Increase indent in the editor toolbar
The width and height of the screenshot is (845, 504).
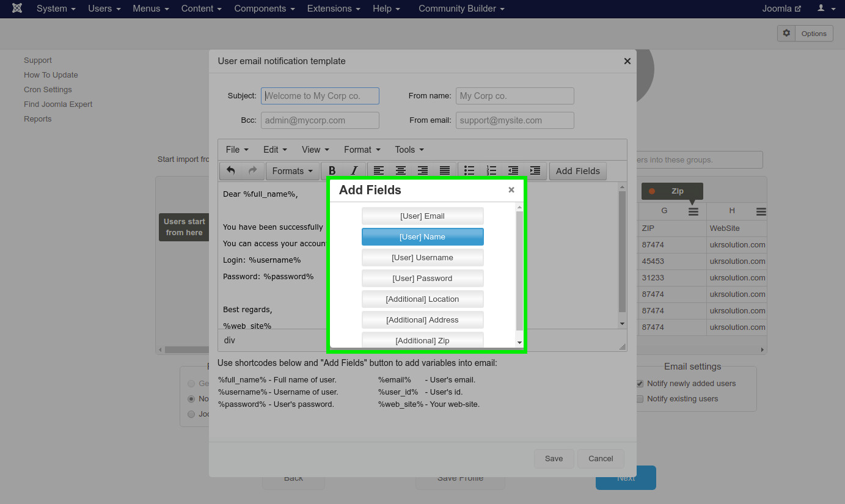535,171
